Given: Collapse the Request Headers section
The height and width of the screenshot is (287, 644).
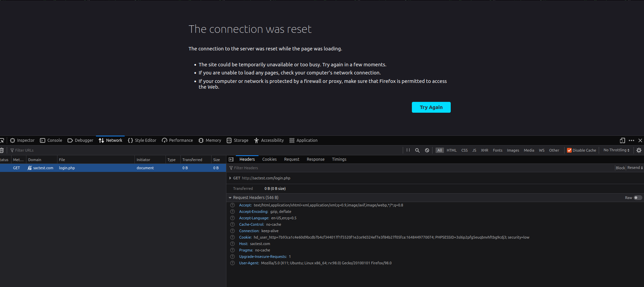Looking at the screenshot, I should click(230, 198).
